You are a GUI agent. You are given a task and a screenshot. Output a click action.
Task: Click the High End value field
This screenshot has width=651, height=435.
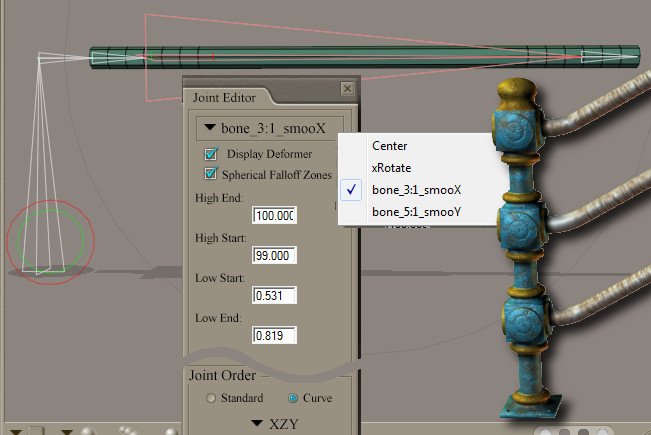click(x=275, y=216)
